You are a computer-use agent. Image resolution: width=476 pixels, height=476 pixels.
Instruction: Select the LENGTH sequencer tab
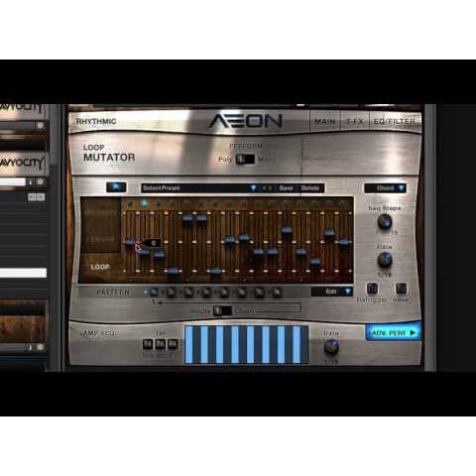(x=100, y=239)
